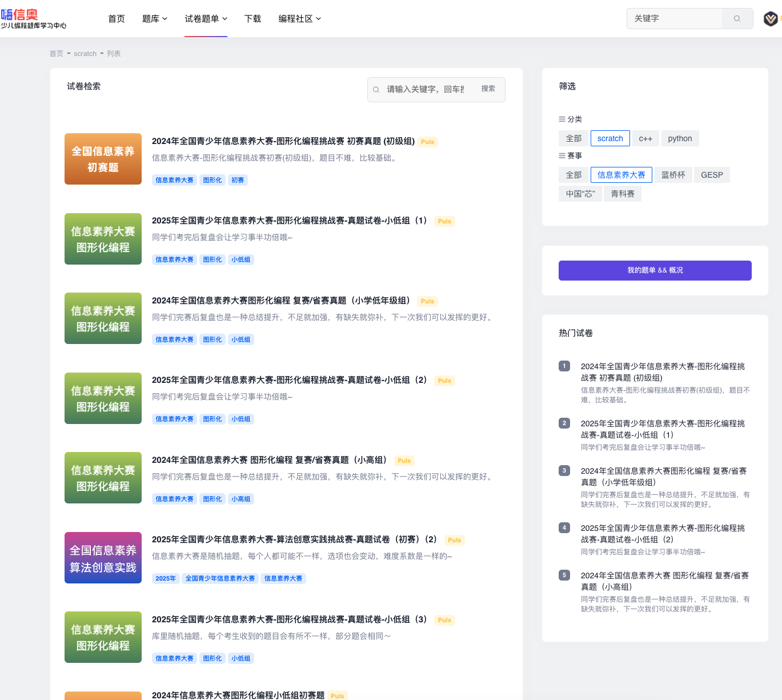This screenshot has width=782, height=700.
Task: Select the 全部 category filter
Action: pos(574,138)
